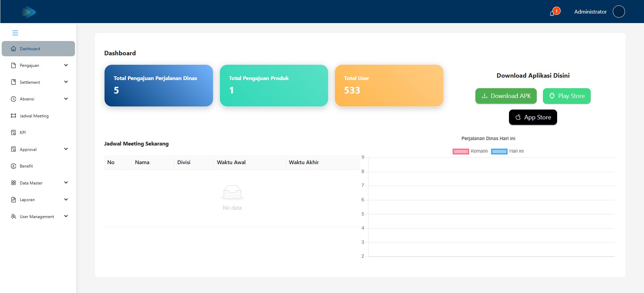Expand the Settlement submenu chevron
The height and width of the screenshot is (293, 644).
tap(66, 82)
